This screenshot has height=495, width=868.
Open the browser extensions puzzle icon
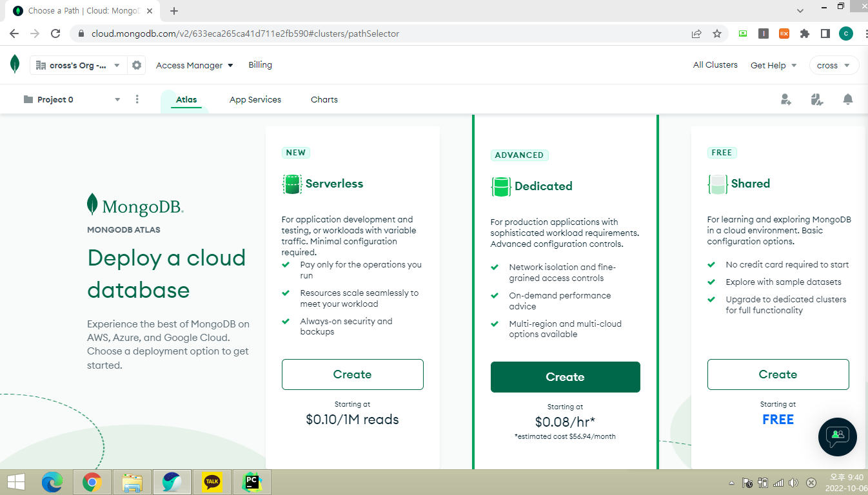coord(805,34)
